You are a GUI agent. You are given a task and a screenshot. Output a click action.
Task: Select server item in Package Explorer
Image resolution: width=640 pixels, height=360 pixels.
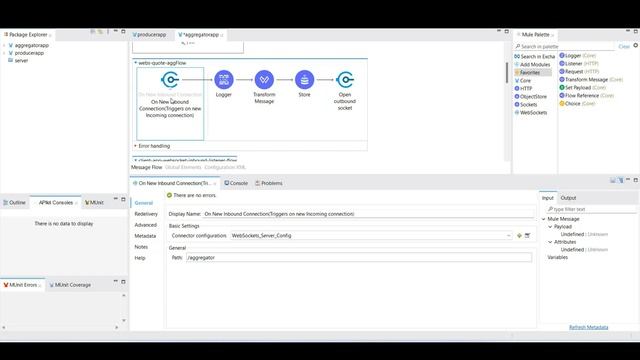click(x=18, y=60)
